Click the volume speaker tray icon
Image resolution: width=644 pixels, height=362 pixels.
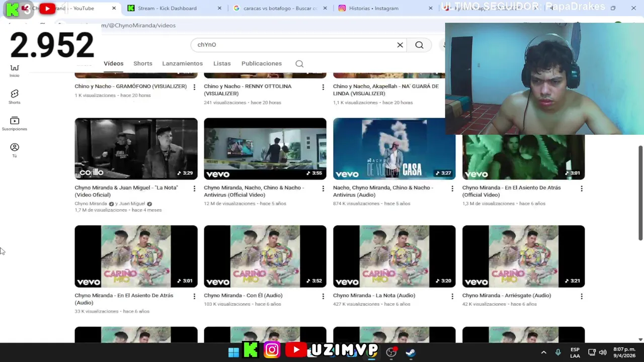(x=603, y=352)
